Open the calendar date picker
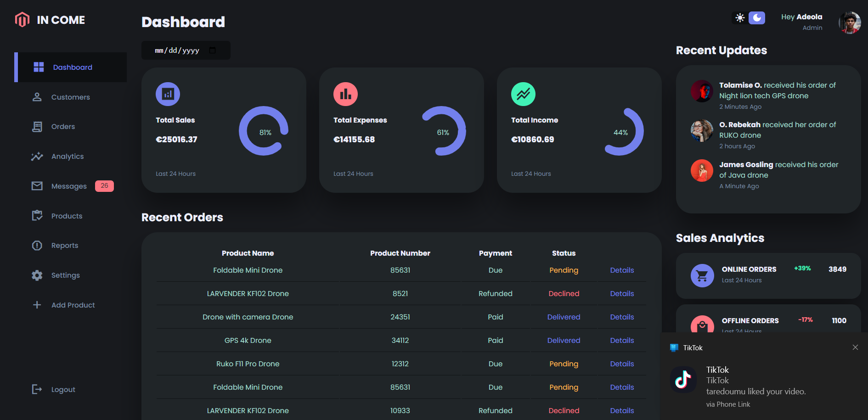868x420 pixels. pyautogui.click(x=212, y=50)
